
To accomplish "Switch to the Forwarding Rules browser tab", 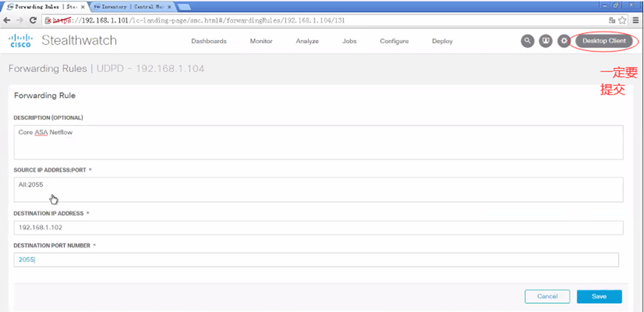I will click(x=45, y=7).
